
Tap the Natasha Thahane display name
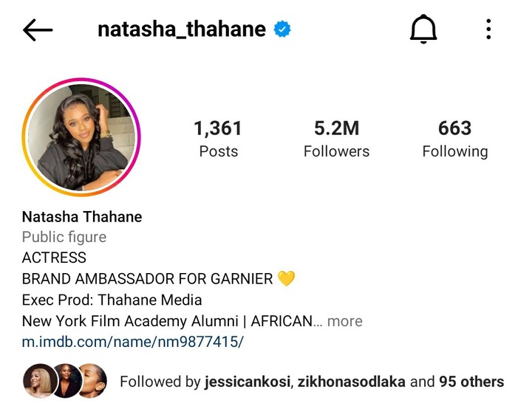pyautogui.click(x=82, y=216)
